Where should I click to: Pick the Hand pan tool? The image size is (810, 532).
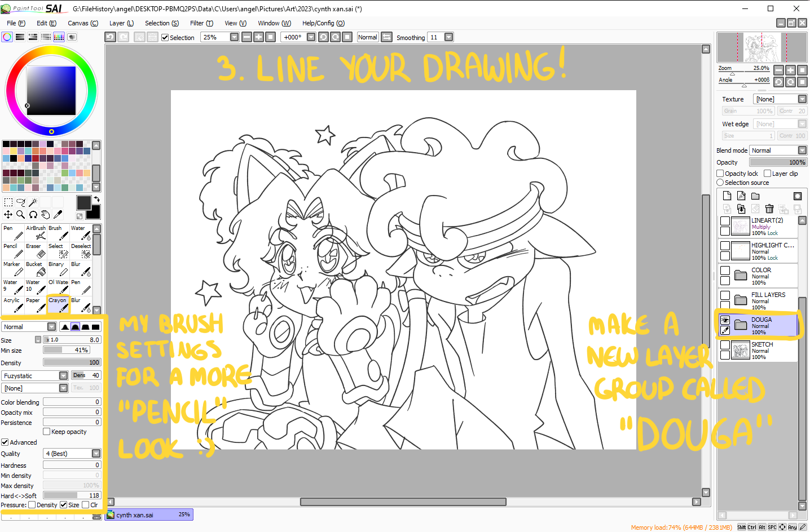click(45, 215)
